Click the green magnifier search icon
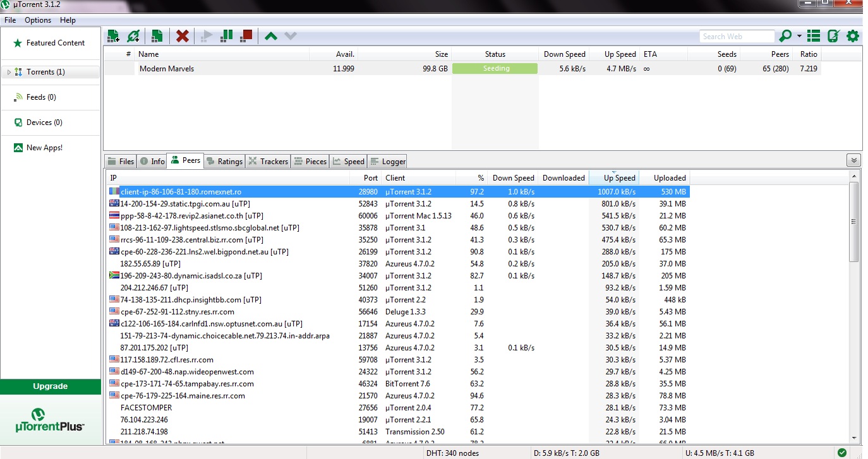Screen dimensions: 868x459 (785, 36)
